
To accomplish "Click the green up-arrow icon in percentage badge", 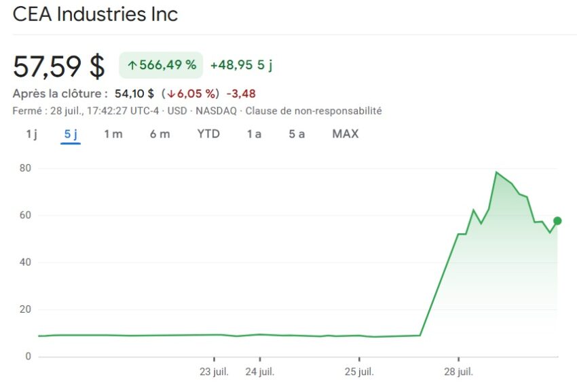I will click(x=132, y=66).
